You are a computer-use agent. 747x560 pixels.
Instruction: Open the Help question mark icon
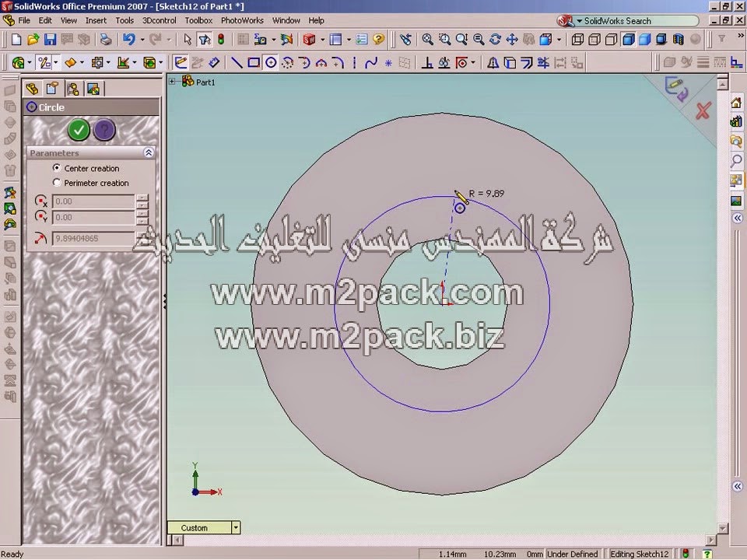point(379,40)
